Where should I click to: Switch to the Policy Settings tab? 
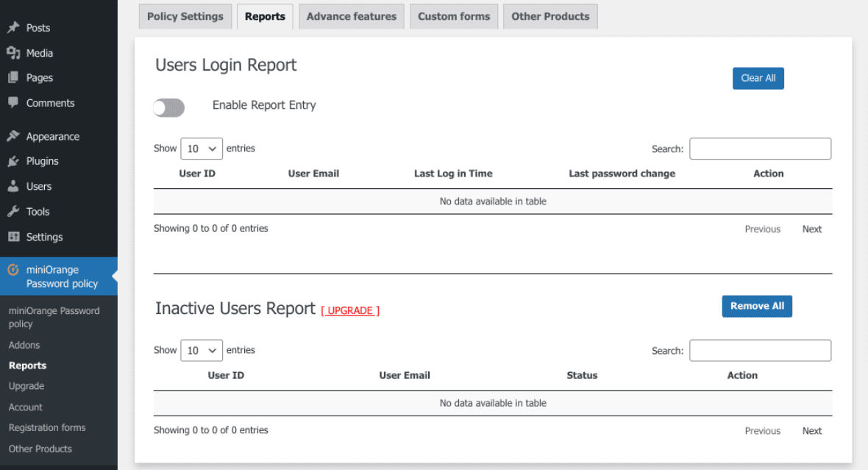(185, 15)
